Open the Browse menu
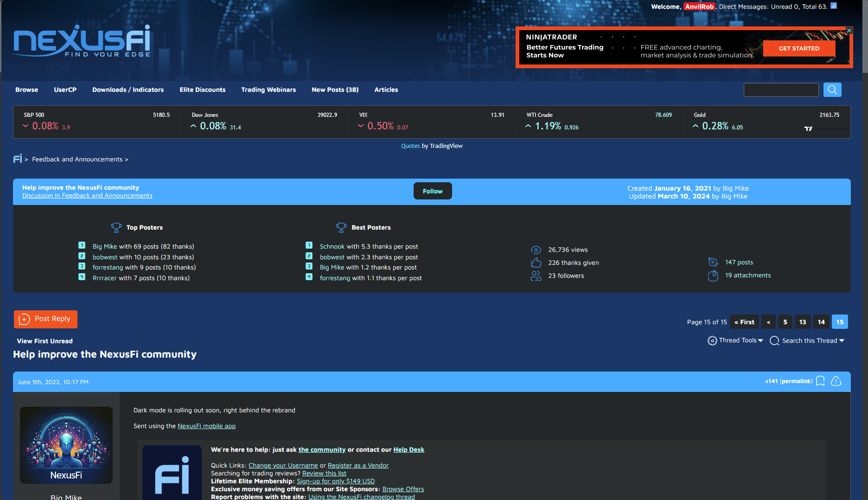This screenshot has width=868, height=500. pyautogui.click(x=27, y=90)
